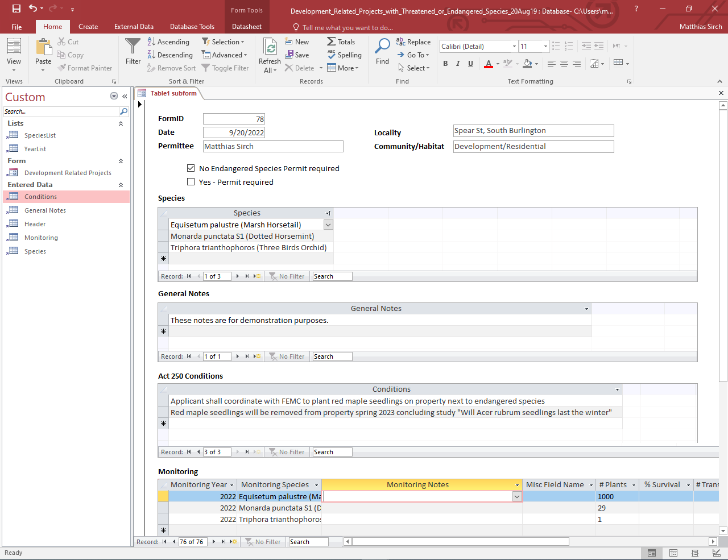Uncheck No Endangered Species Permit required

pos(191,168)
